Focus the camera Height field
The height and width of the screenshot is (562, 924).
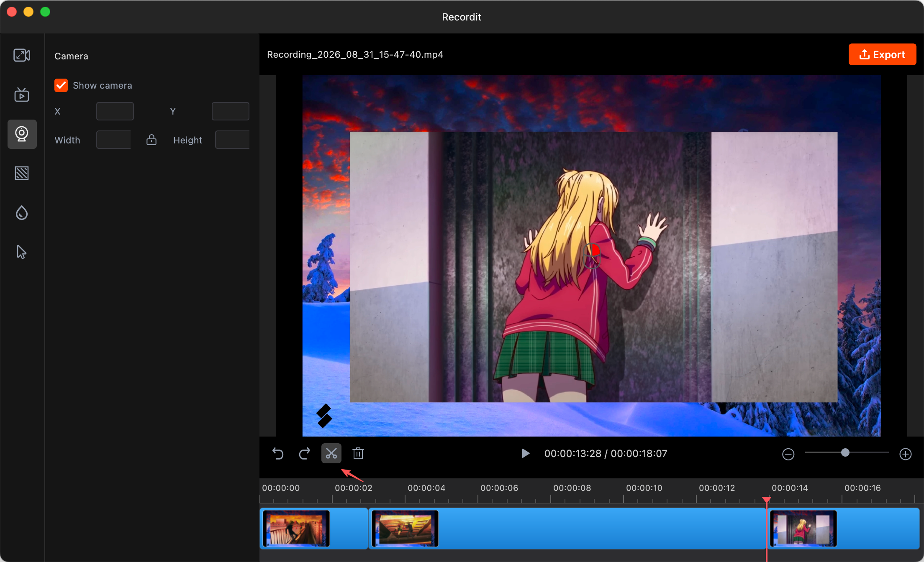click(232, 140)
